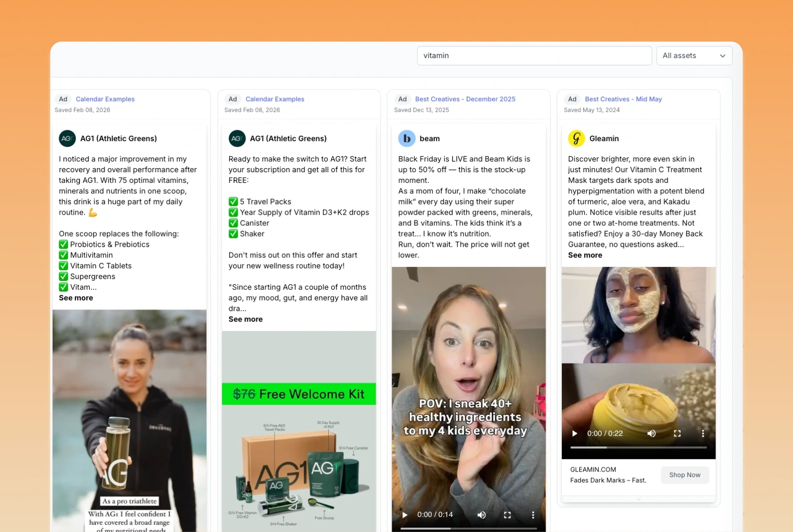This screenshot has height=532, width=793.
Task: Open more options on the beam video
Action: click(x=533, y=515)
